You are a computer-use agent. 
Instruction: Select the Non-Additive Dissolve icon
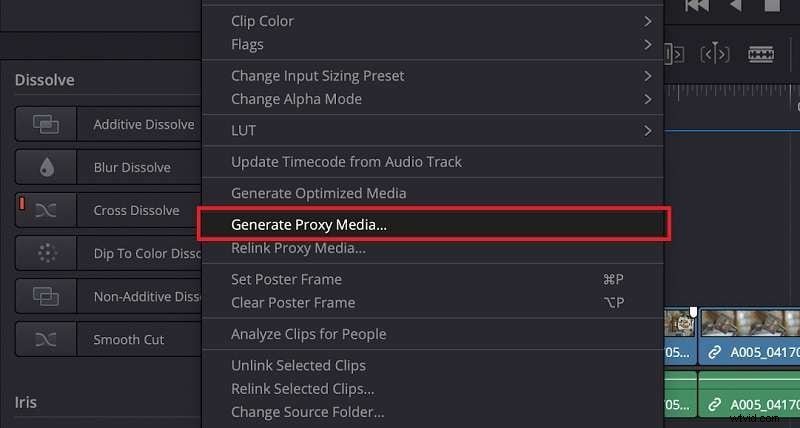click(x=46, y=296)
